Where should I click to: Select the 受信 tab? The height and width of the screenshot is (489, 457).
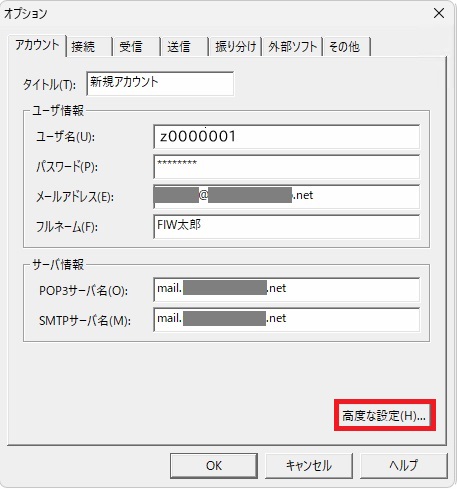point(136,47)
